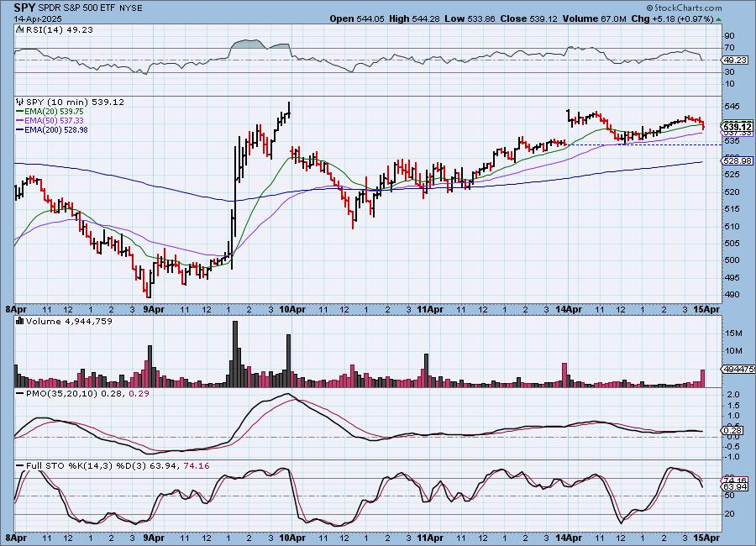Click the SPY (10 min) 539.12 label
This screenshot has width=756, height=546.
pos(75,102)
